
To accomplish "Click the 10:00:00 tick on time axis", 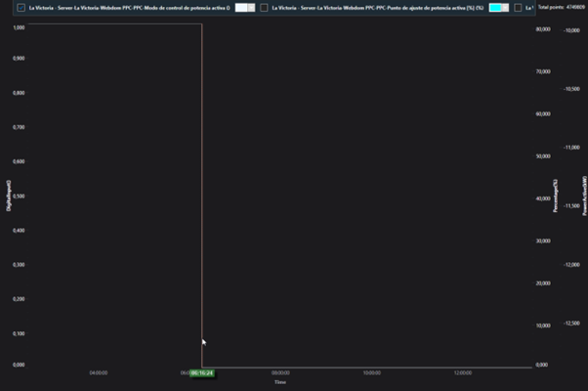I will (371, 372).
